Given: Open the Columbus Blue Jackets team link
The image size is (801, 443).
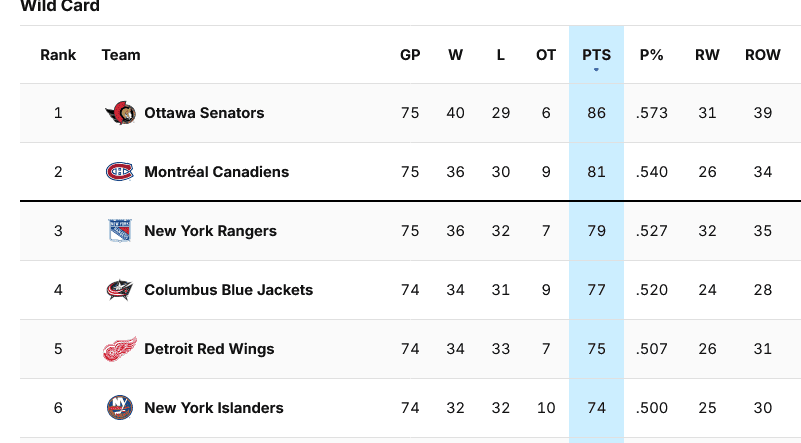Looking at the screenshot, I should tap(228, 290).
